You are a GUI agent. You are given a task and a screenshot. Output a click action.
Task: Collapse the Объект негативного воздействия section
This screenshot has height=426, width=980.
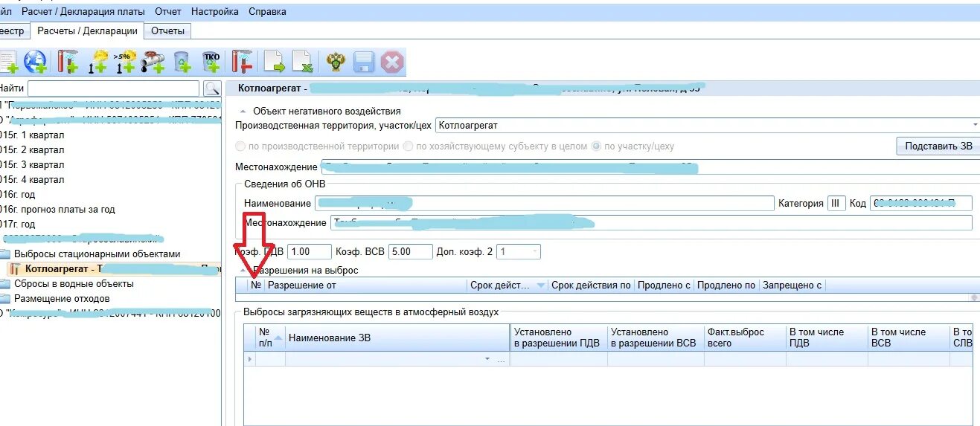click(x=243, y=112)
